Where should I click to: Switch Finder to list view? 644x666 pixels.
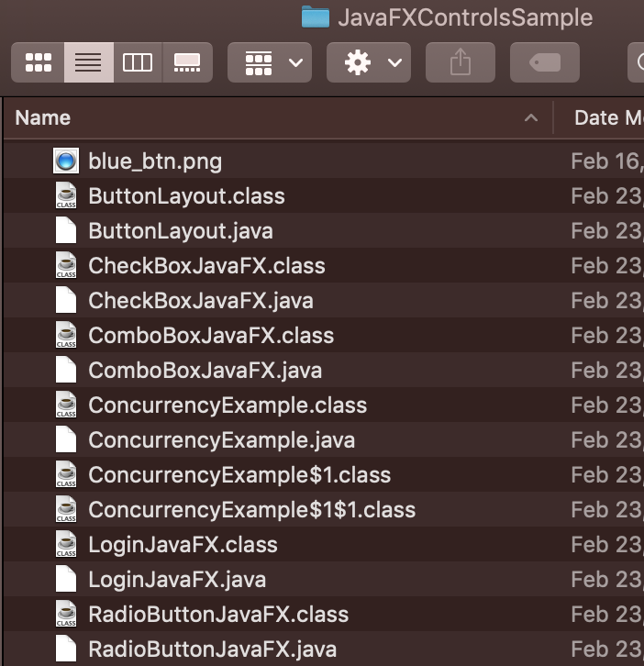click(x=88, y=62)
